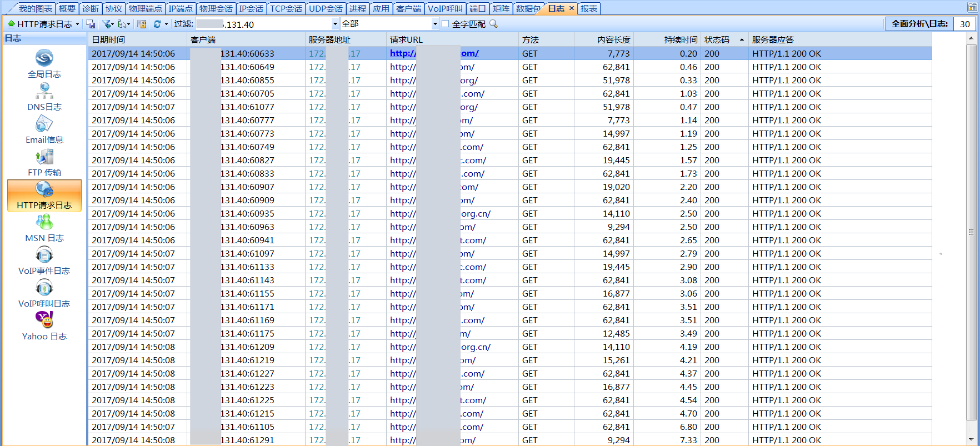The height and width of the screenshot is (446, 980).
Task: Open the DNS日志 log view
Action: (44, 97)
